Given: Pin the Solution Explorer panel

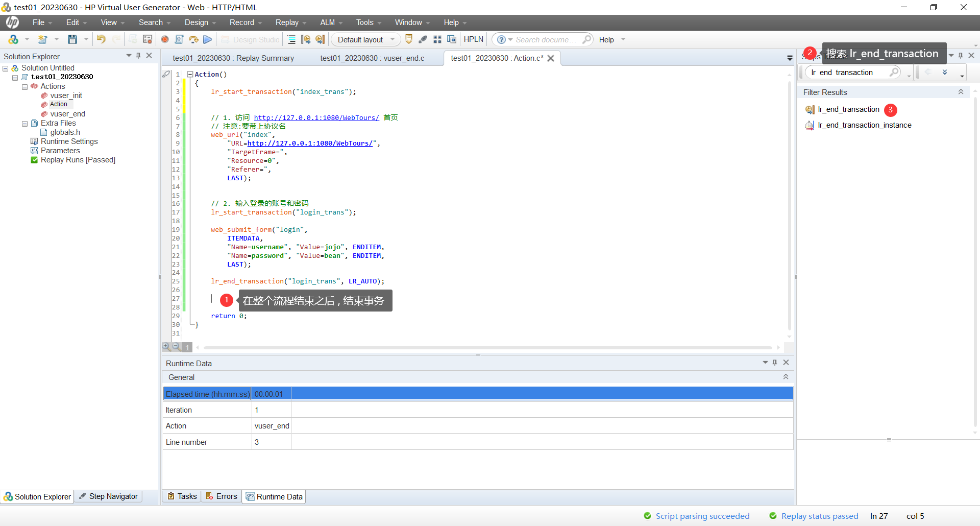Looking at the screenshot, I should (138, 56).
